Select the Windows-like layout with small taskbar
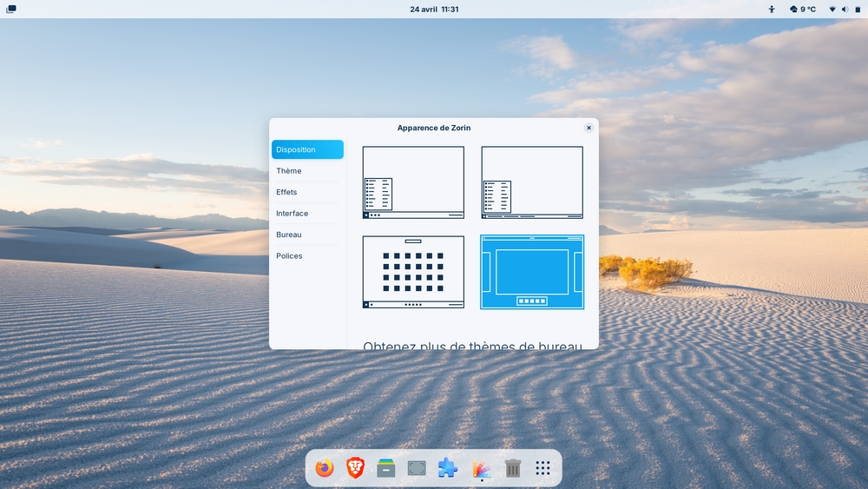The height and width of the screenshot is (489, 868). pyautogui.click(x=413, y=182)
